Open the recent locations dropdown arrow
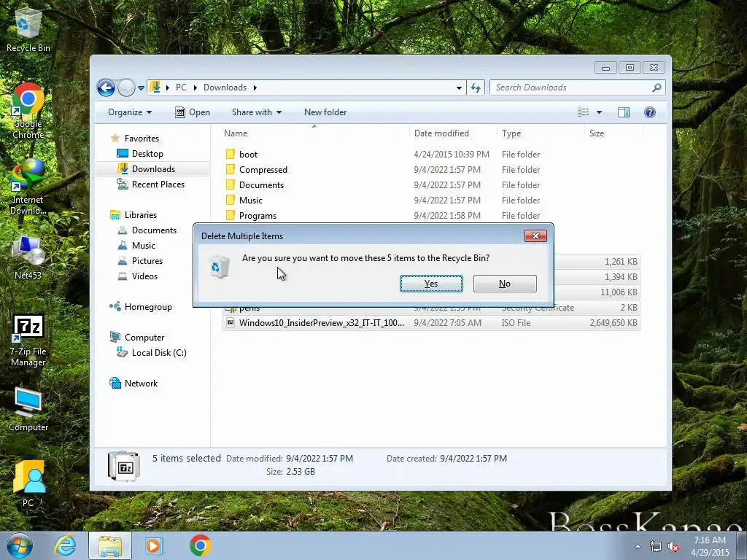The height and width of the screenshot is (560, 747). coord(141,87)
